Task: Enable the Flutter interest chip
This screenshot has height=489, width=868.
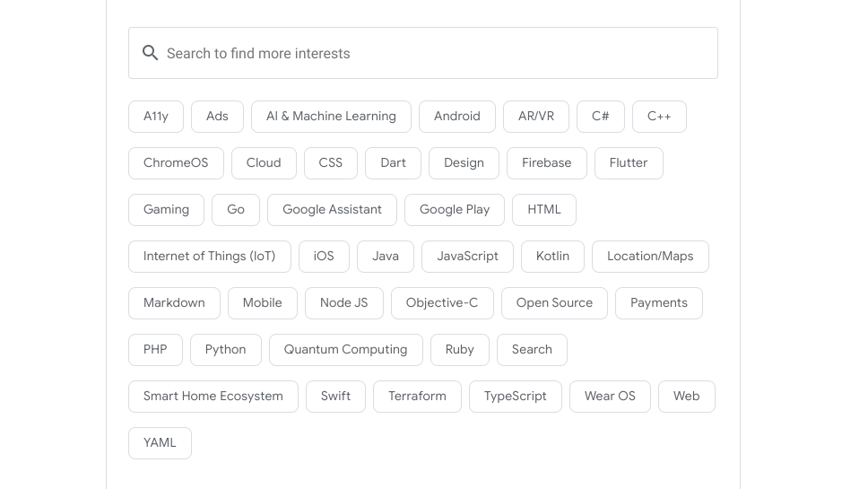Action: (x=629, y=163)
